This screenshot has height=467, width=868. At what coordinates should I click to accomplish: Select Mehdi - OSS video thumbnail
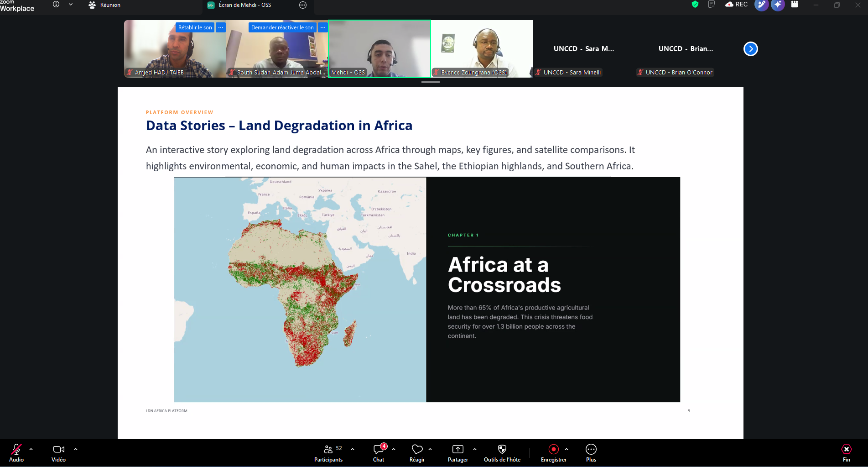click(x=379, y=49)
